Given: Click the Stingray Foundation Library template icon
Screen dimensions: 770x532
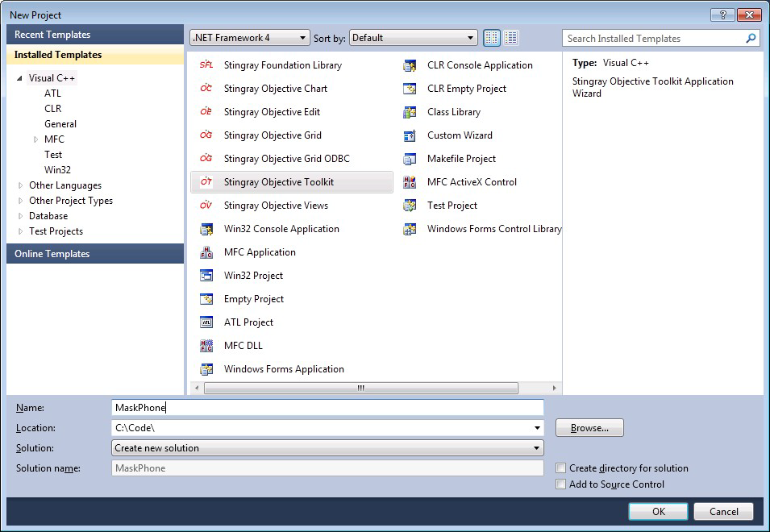Looking at the screenshot, I should point(206,65).
